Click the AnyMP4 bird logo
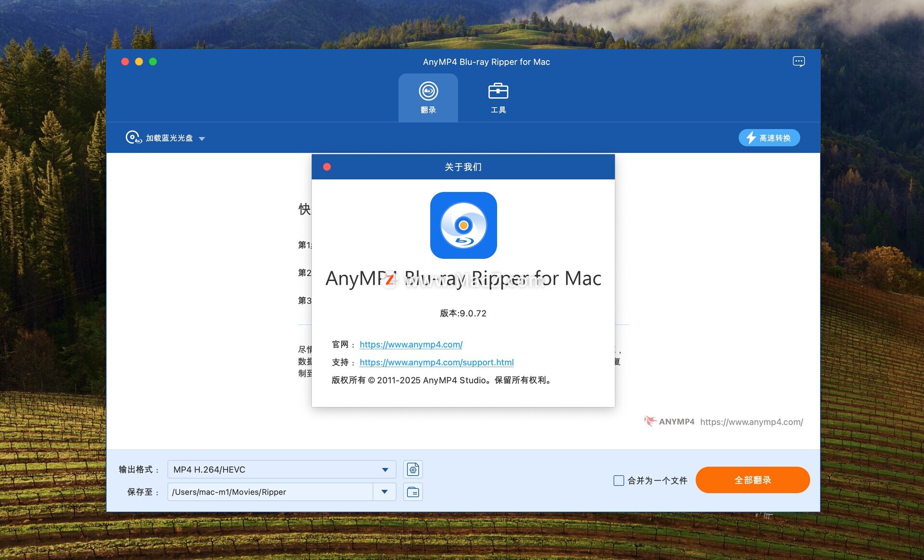 click(650, 421)
